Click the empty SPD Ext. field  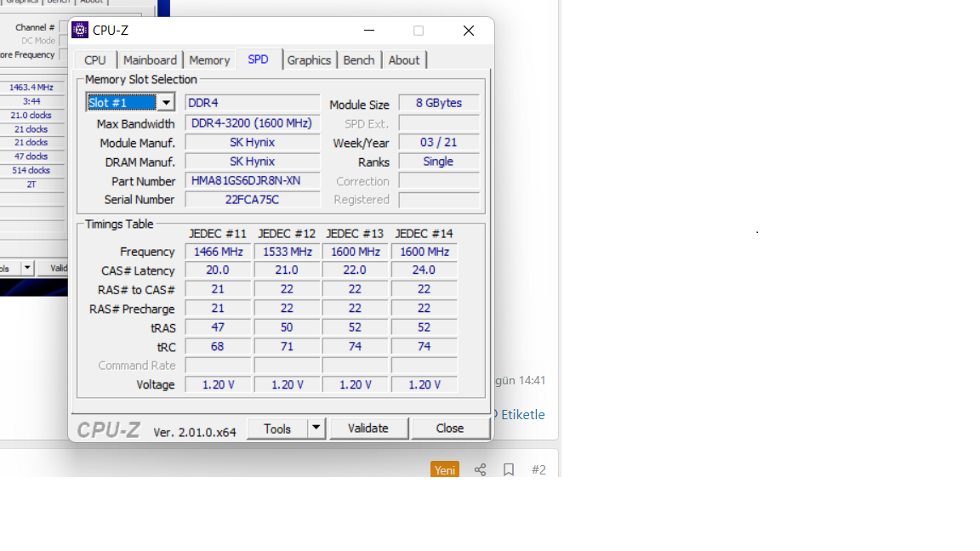click(439, 123)
